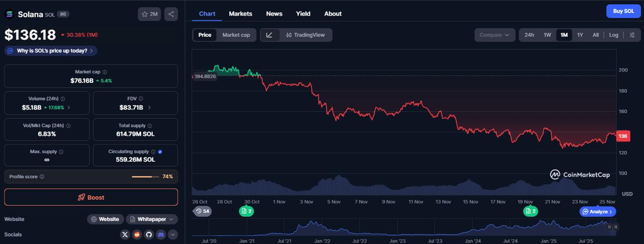Select Price chart mode
644x244 pixels.
point(205,35)
